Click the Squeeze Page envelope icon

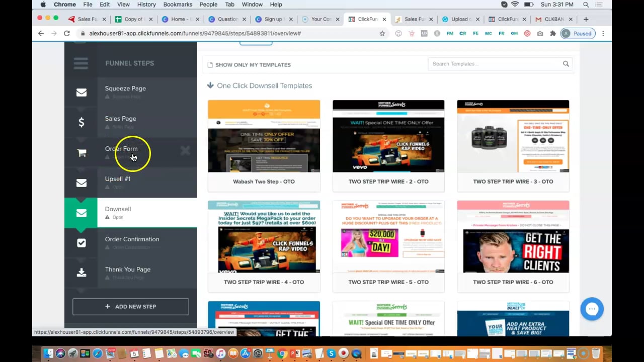[81, 93]
